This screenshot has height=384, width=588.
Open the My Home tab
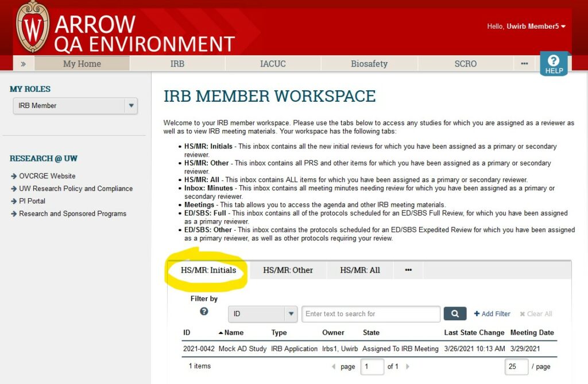pos(82,64)
